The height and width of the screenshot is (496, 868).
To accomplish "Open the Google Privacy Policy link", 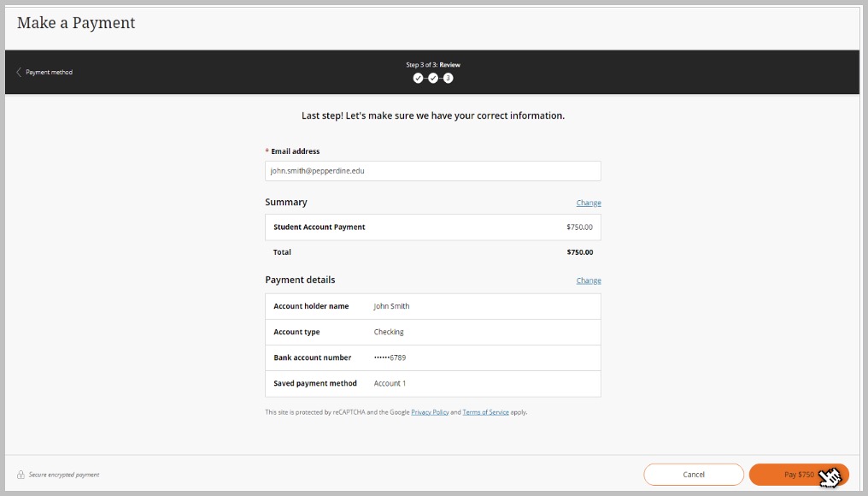I will click(430, 412).
